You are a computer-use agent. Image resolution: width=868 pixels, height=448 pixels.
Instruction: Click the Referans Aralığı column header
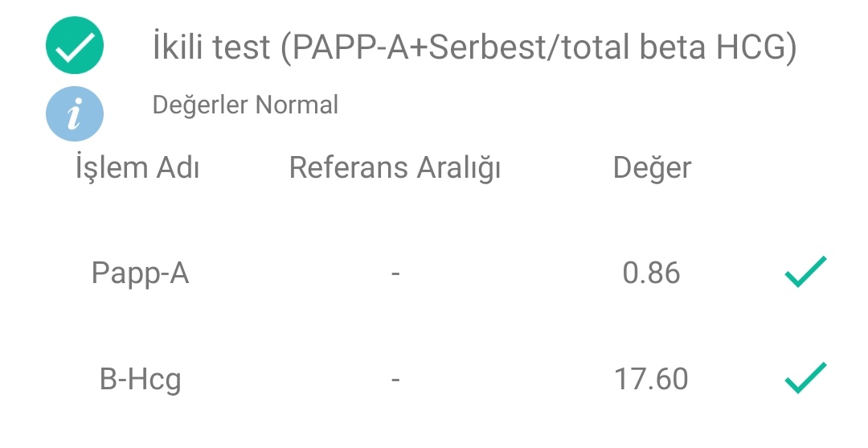point(395,168)
